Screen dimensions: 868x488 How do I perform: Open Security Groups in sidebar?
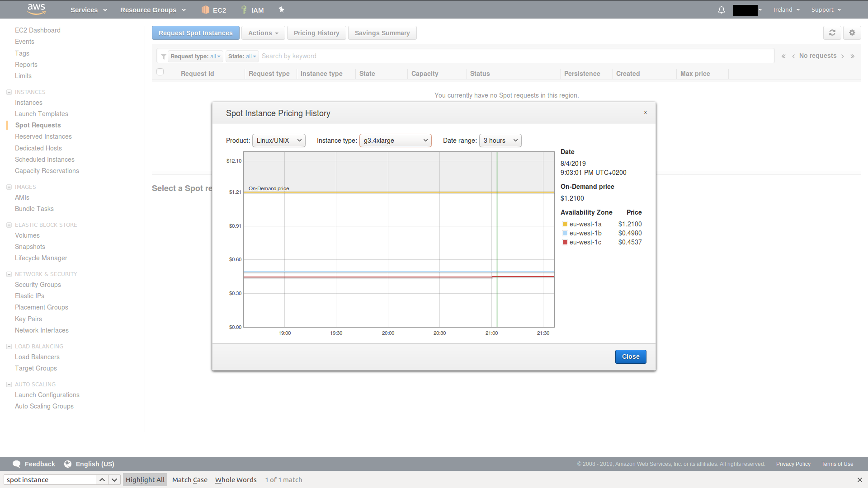coord(38,285)
